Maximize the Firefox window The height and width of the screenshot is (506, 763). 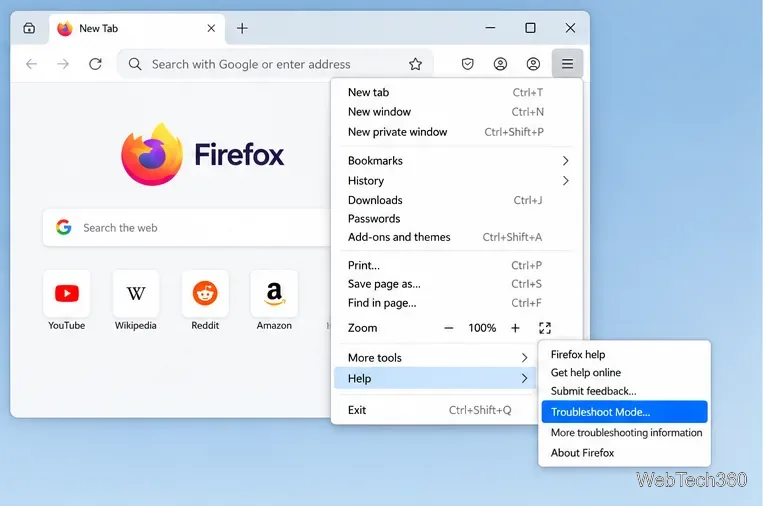click(x=530, y=28)
